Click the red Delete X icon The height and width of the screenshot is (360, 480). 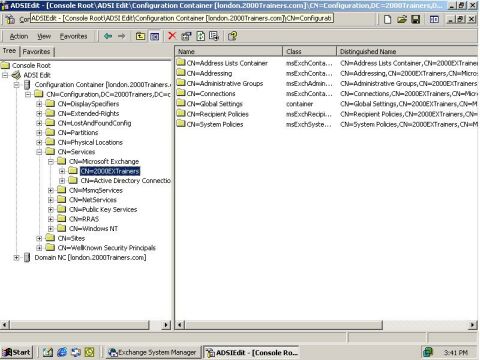pyautogui.click(x=172, y=36)
